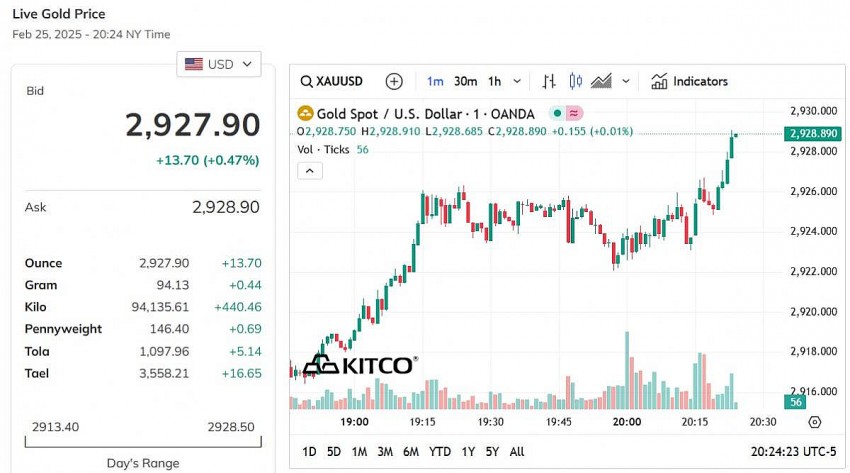This screenshot has height=473, width=850.
Task: Toggle the green market status dot
Action: (x=556, y=114)
